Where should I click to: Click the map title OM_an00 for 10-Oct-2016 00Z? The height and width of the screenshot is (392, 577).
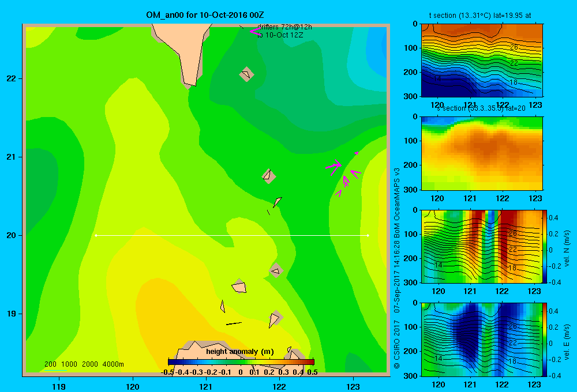[x=205, y=15]
